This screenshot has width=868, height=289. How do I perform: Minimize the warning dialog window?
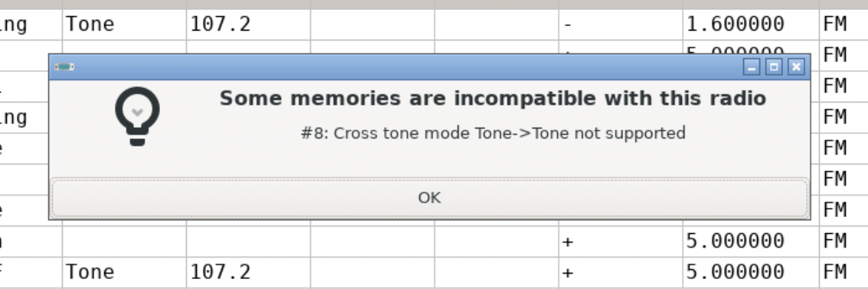coord(752,67)
